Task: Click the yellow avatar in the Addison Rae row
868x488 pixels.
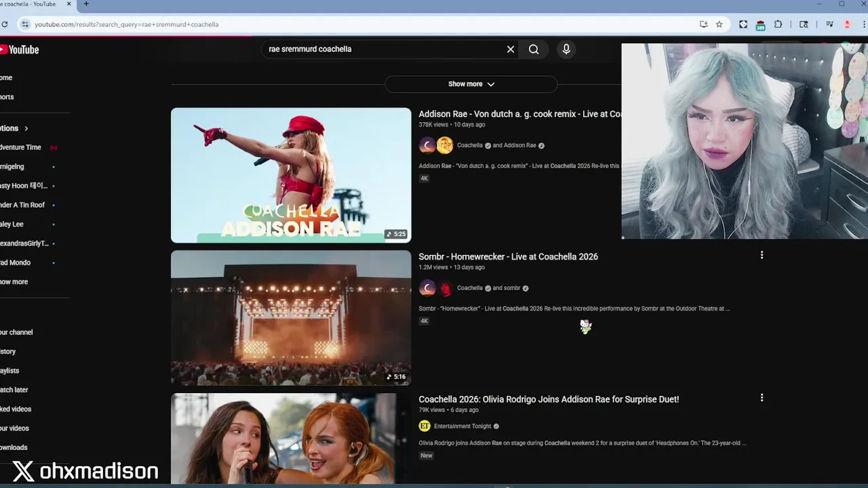Action: [x=445, y=145]
